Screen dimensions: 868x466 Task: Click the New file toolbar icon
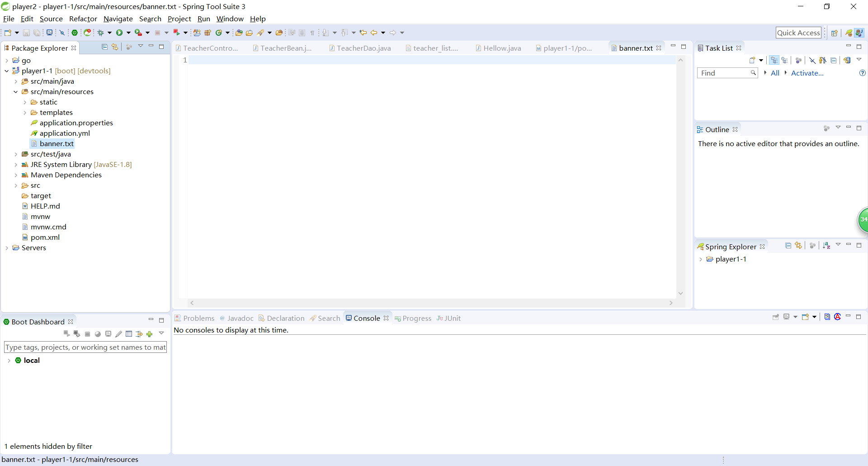[8, 33]
